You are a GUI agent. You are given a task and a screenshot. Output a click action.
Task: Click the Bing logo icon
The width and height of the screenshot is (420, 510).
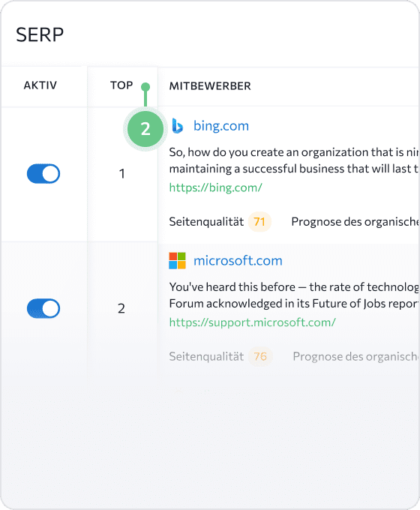[x=177, y=126]
